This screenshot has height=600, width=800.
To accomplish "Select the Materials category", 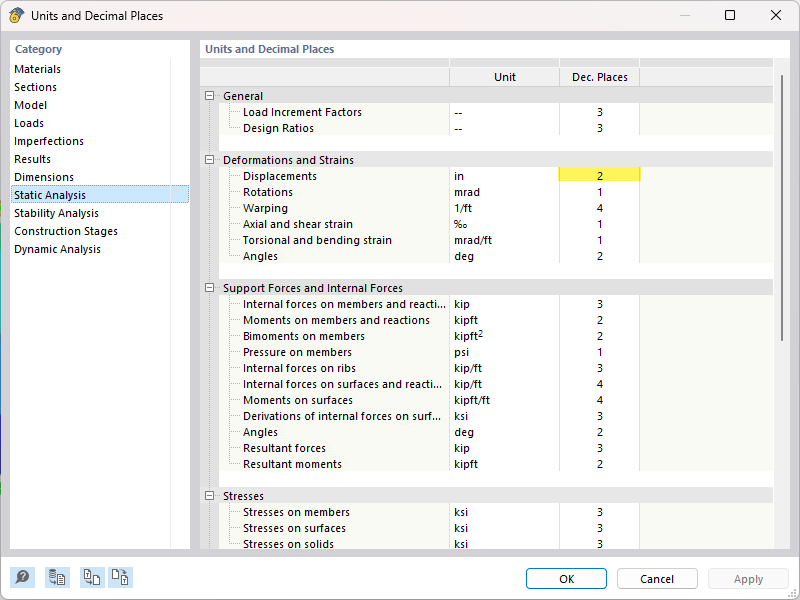I will click(37, 68).
